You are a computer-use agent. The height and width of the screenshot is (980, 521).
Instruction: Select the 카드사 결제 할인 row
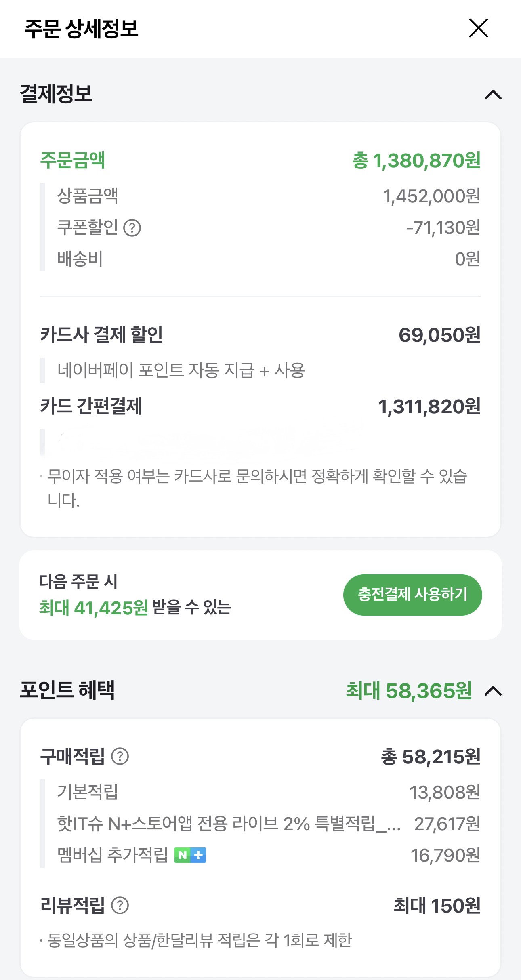click(260, 335)
